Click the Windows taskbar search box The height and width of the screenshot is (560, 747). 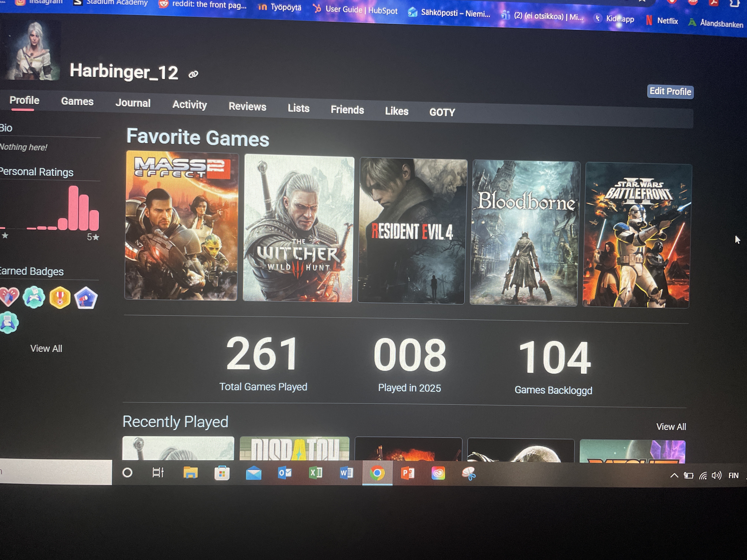[56, 471]
